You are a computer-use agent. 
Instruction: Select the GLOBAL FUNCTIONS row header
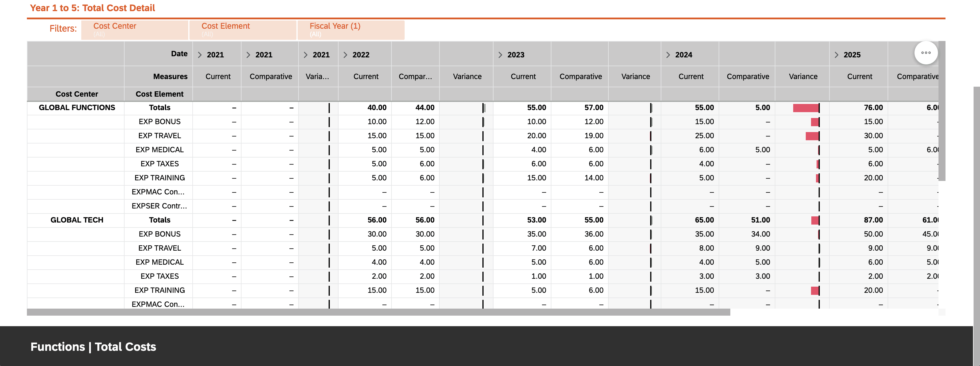point(77,108)
